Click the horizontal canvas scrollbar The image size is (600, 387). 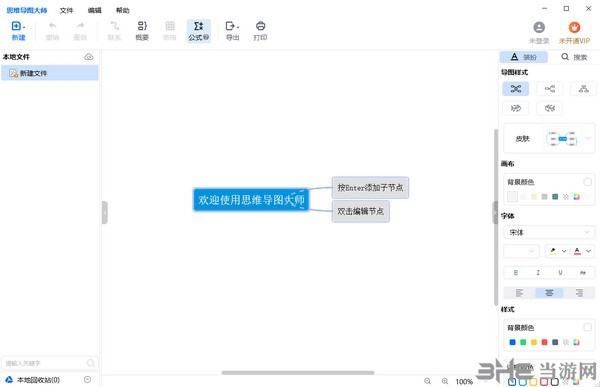[298, 372]
